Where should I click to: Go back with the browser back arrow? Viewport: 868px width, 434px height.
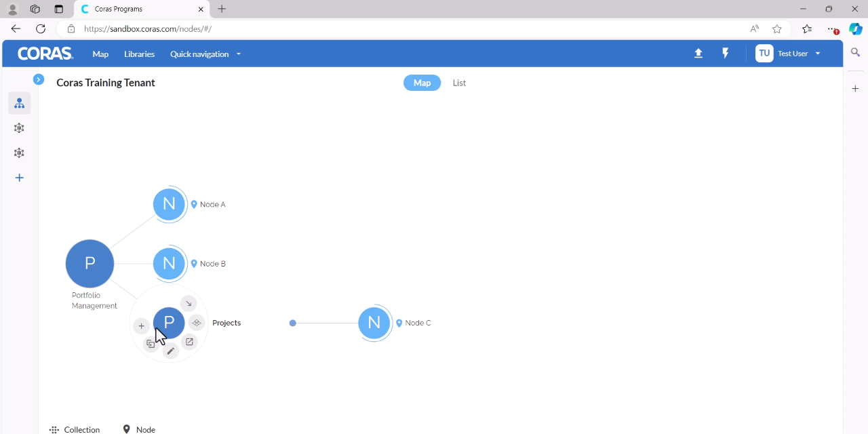16,28
